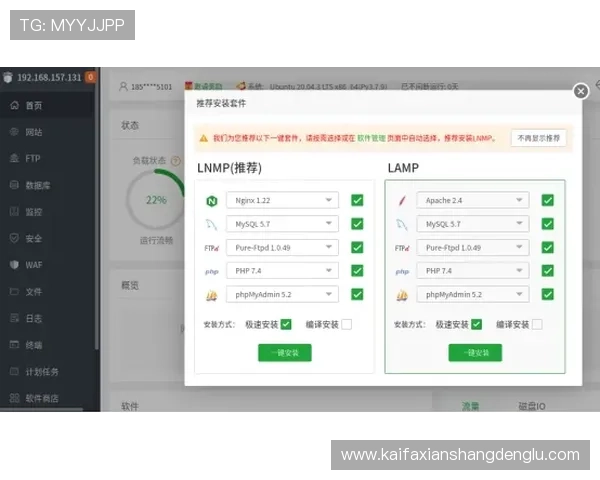Click the terminal icon beside 终端
The width and height of the screenshot is (600, 480).
[14, 344]
